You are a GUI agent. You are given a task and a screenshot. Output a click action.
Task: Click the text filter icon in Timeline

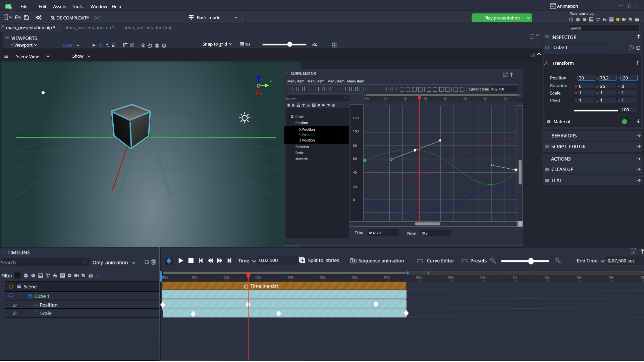[48, 276]
